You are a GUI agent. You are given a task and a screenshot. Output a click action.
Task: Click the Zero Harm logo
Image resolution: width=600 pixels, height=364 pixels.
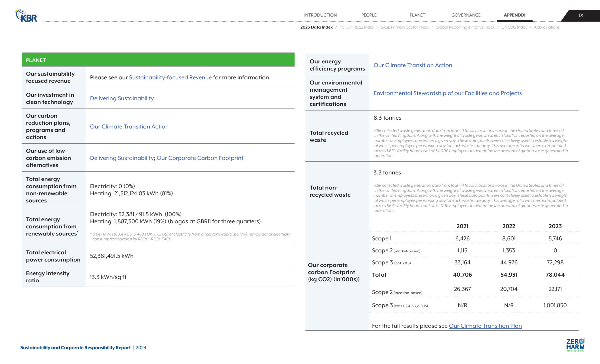click(575, 345)
